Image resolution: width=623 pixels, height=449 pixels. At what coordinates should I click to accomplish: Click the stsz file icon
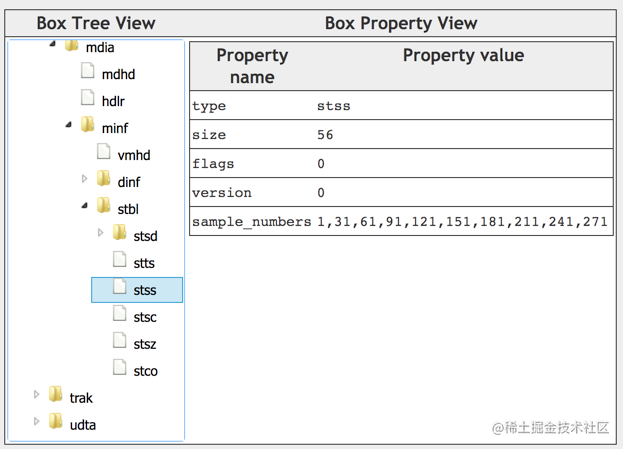click(x=120, y=341)
